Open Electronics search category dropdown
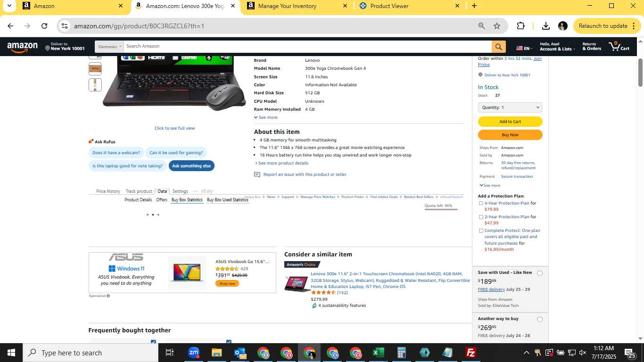Viewport: 644px width, 362px height. click(109, 47)
